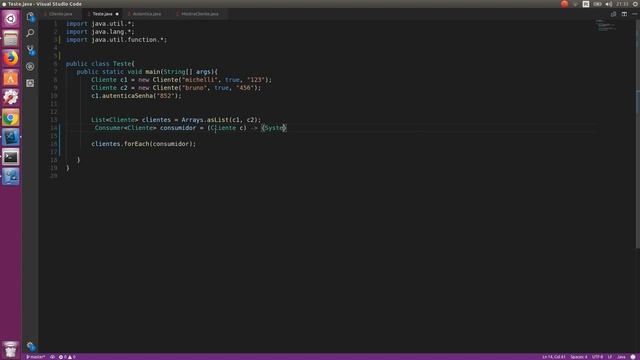The height and width of the screenshot is (360, 640).
Task: Click the master branch in status bar
Action: pos(36,357)
